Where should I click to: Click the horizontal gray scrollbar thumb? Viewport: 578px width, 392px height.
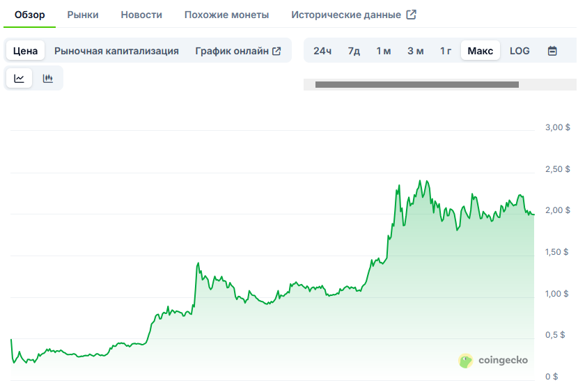416,84
